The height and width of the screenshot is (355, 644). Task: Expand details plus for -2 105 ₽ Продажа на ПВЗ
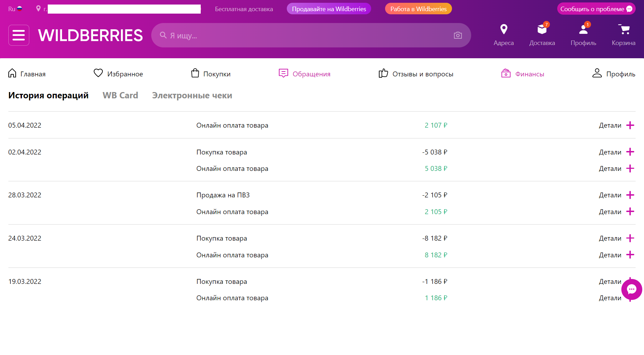point(630,195)
